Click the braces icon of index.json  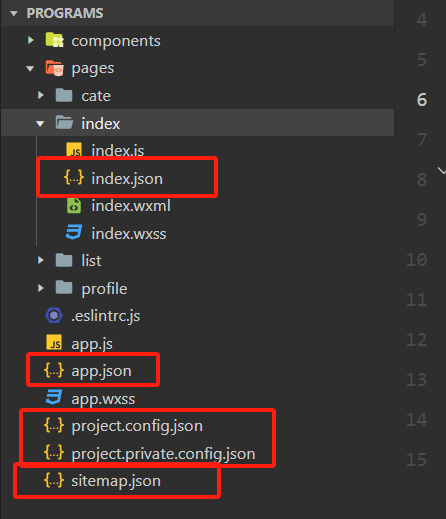(74, 177)
